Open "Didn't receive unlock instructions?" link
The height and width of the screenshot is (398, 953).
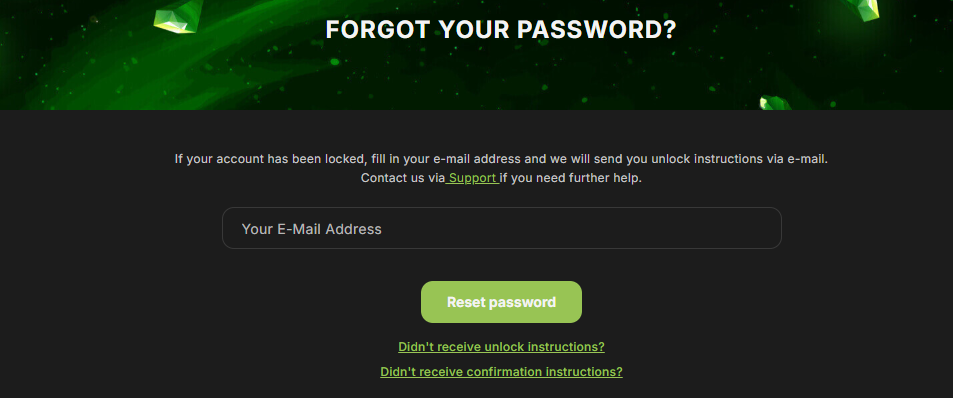501,347
